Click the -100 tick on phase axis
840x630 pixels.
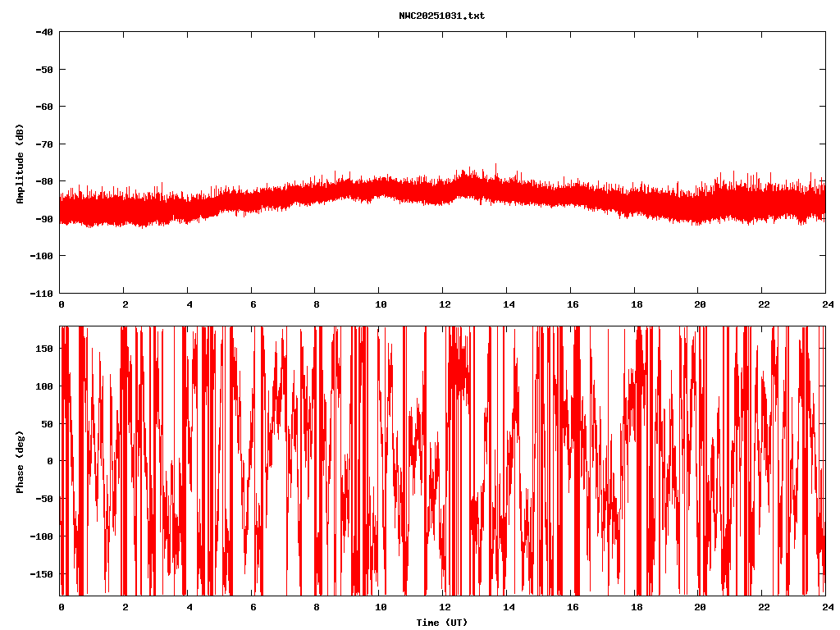tap(42, 536)
